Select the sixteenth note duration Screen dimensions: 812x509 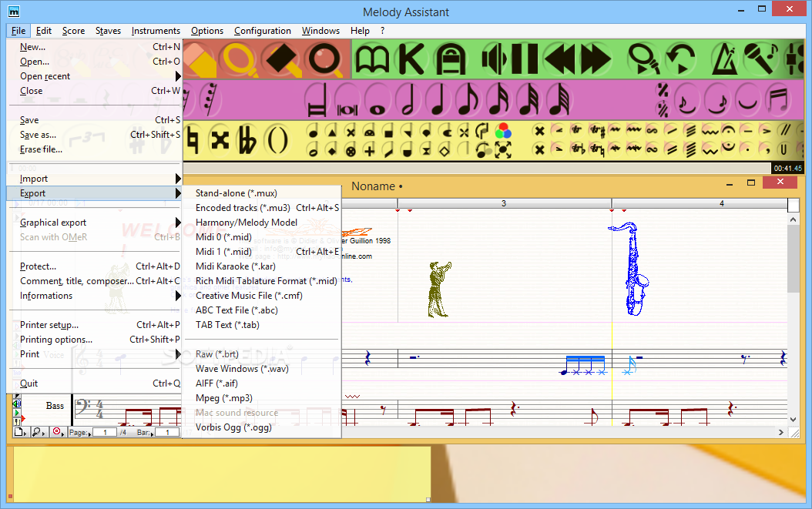pyautogui.click(x=498, y=100)
